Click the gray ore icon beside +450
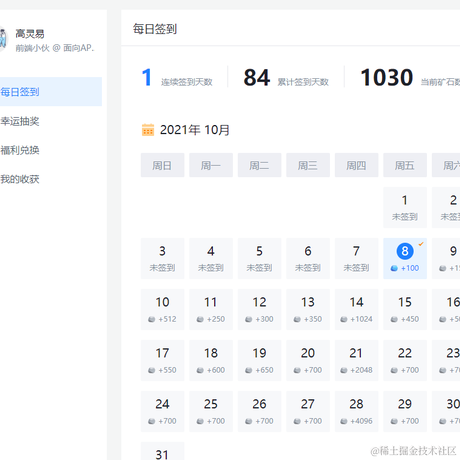This screenshot has width=460, height=460. pos(394,319)
